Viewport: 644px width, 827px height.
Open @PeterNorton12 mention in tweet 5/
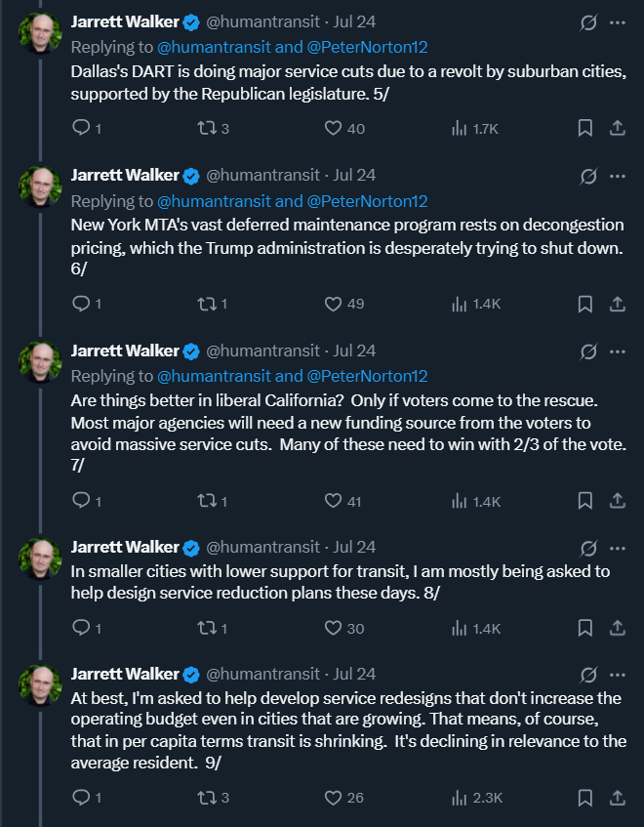367,47
